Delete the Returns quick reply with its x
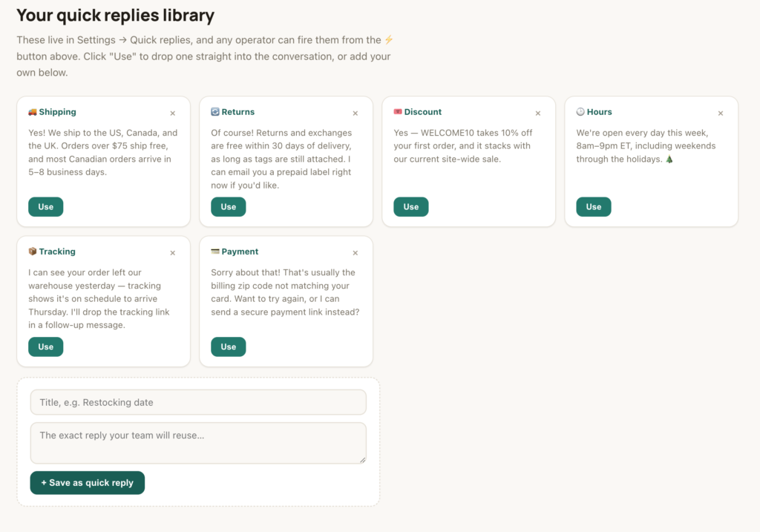 point(356,114)
